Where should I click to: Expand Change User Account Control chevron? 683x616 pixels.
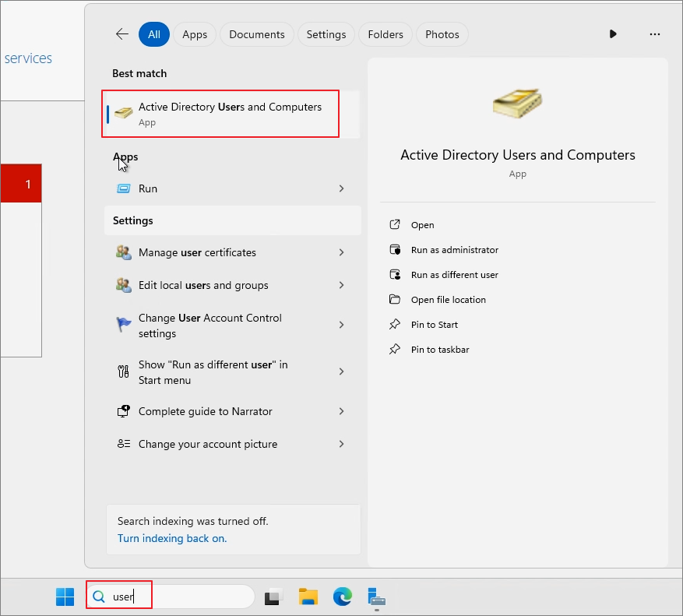pos(341,325)
